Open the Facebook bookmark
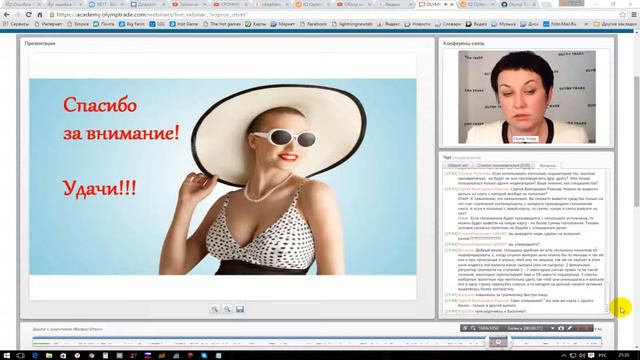Screen dimensions: 640x360 [313, 24]
